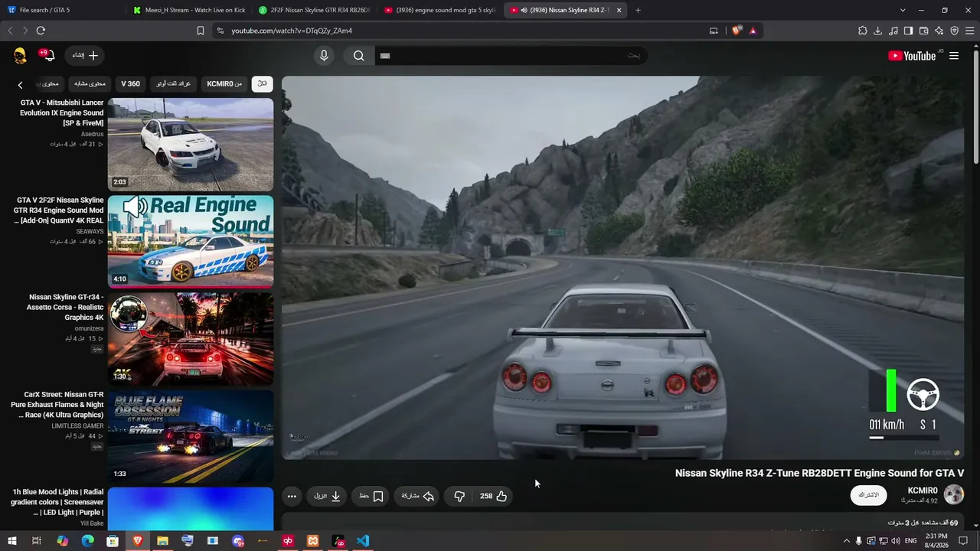
Task: Open the Leo AI sparkle icon
Action: coord(939,31)
